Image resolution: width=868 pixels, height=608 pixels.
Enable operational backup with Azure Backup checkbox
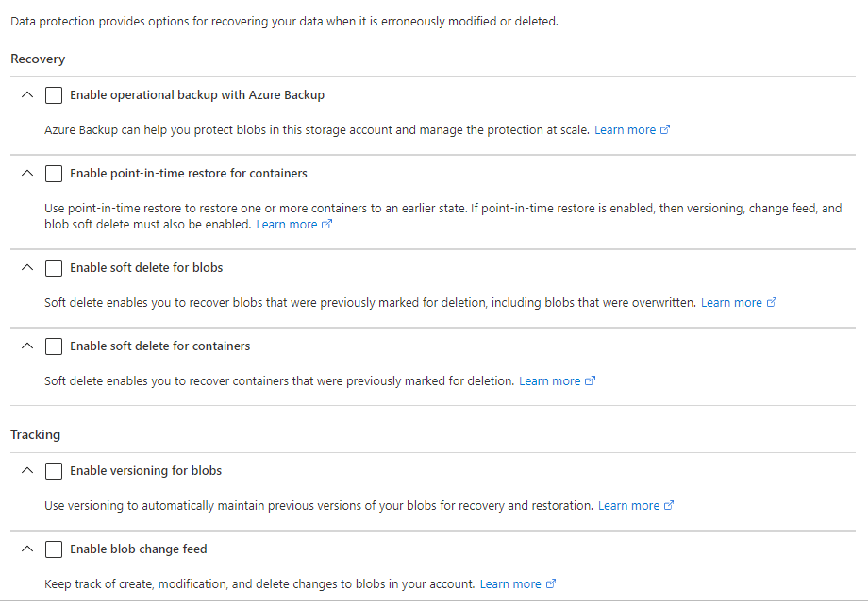point(54,95)
